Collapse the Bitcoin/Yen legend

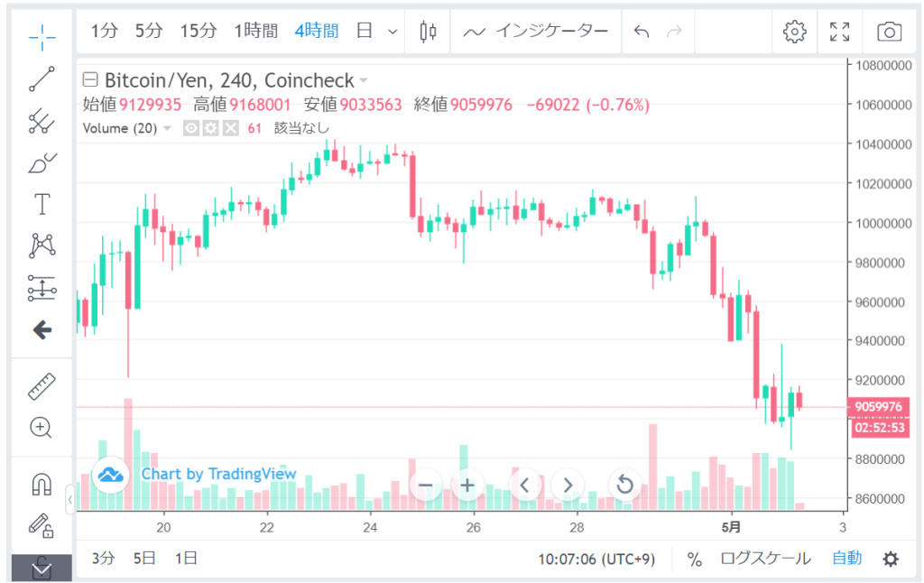coord(89,81)
